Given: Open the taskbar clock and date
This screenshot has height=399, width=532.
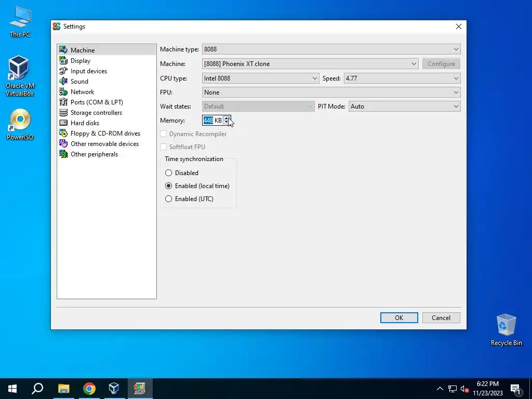Looking at the screenshot, I should [x=487, y=389].
